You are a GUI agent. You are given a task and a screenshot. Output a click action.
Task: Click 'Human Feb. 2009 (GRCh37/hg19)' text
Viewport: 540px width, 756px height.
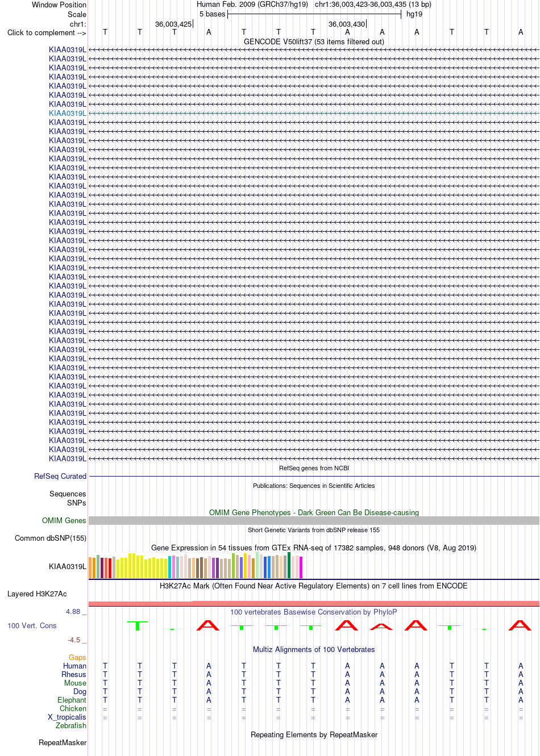tap(252, 5)
